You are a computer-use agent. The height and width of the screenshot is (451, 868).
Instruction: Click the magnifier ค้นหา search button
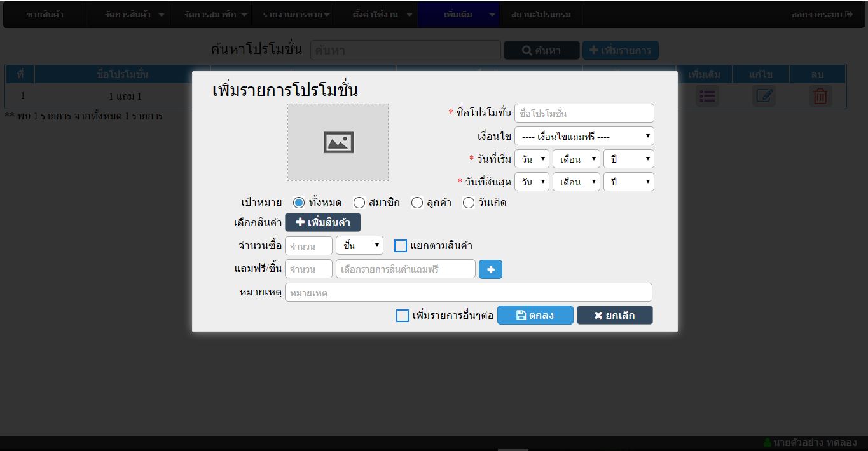[x=541, y=50]
